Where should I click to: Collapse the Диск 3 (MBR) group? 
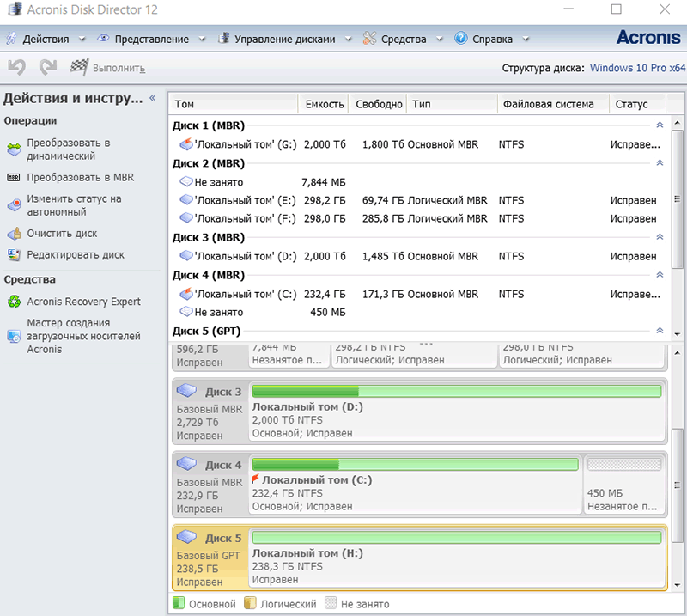pyautogui.click(x=660, y=237)
